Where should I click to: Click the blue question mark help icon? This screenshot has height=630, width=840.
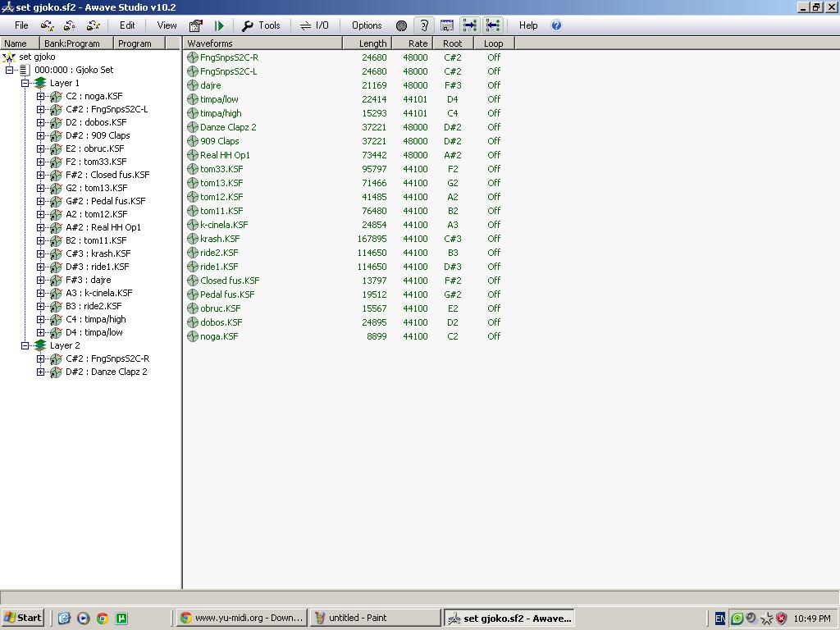click(x=556, y=25)
